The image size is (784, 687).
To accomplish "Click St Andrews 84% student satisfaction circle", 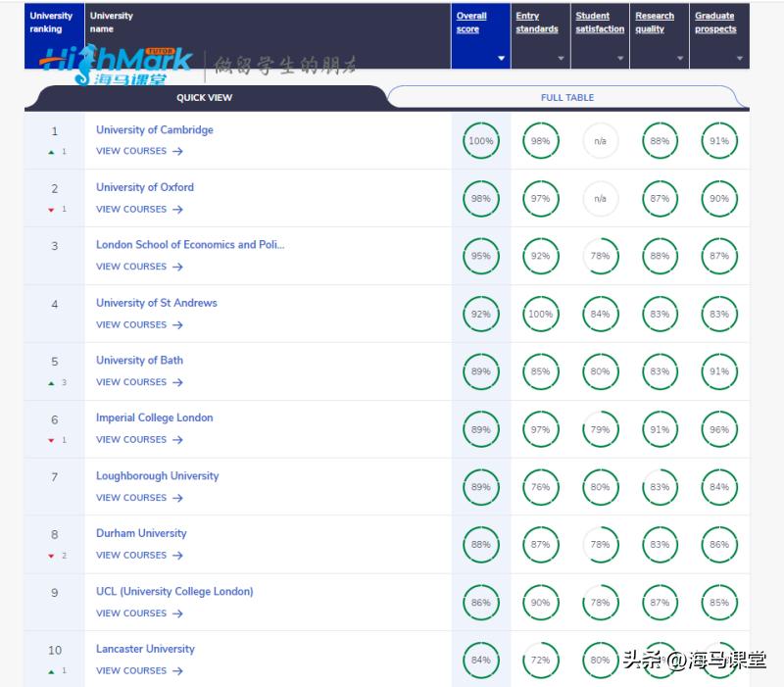I will (600, 314).
